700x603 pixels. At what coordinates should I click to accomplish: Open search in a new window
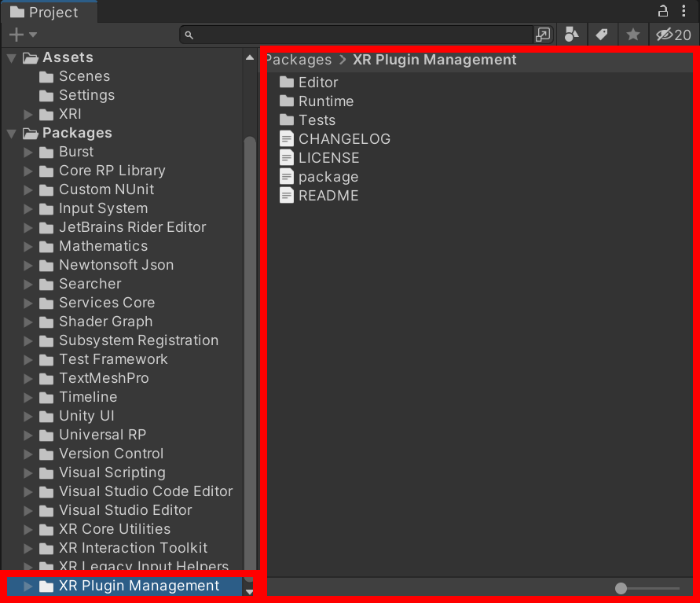coord(543,35)
